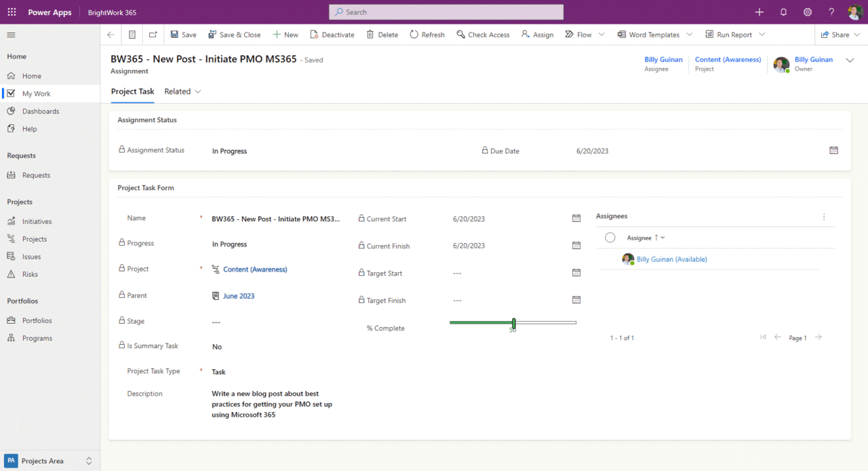868x471 pixels.
Task: Switch to the Project Task tab
Action: click(132, 91)
